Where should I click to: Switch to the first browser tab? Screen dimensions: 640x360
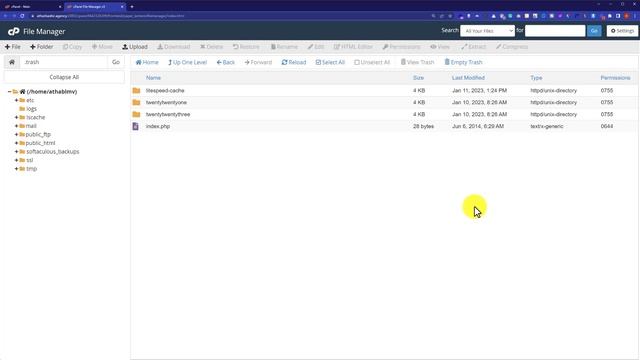click(x=32, y=7)
